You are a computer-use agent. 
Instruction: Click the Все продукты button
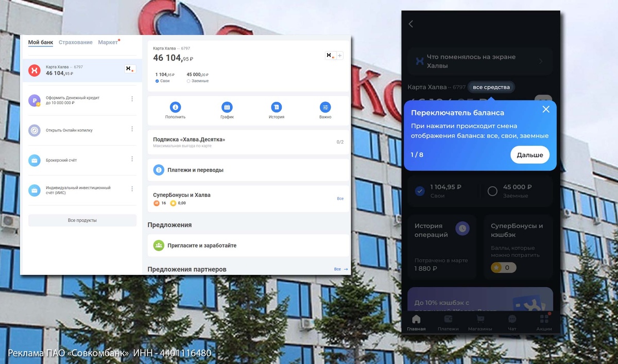[82, 220]
